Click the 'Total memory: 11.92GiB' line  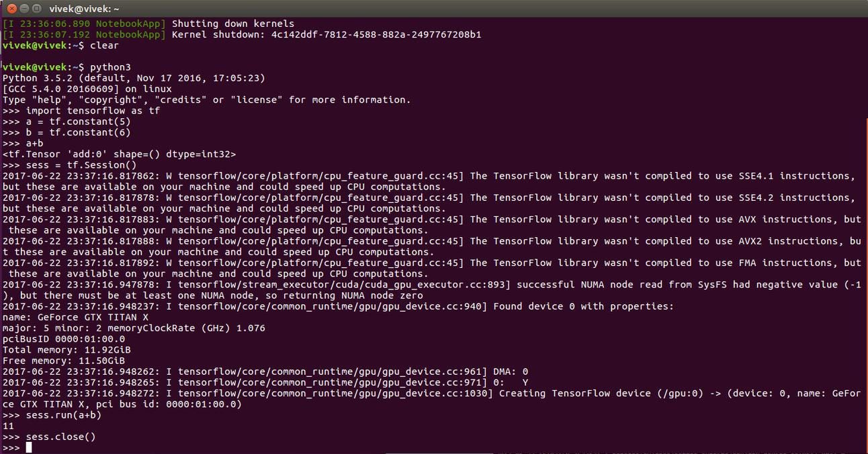tap(67, 350)
